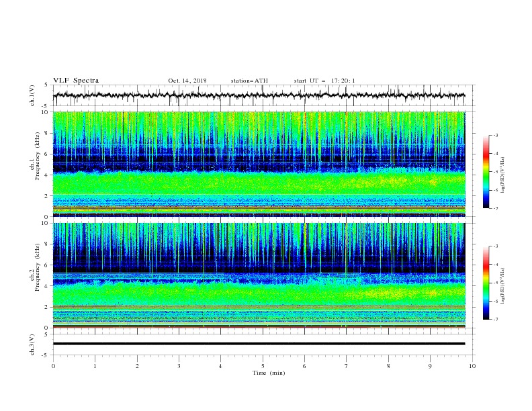532x411 pixels.
Task: Click time-axis tick label "2"
Action: (137, 366)
